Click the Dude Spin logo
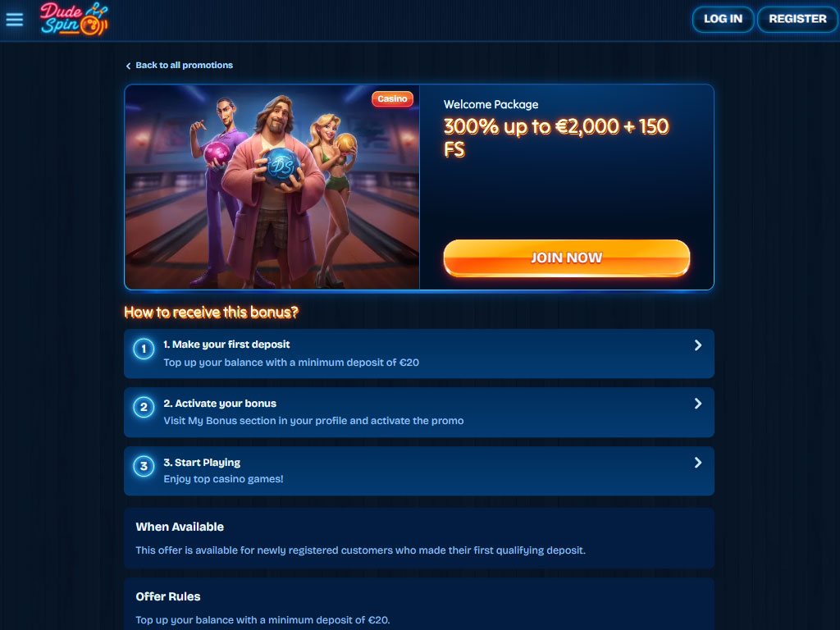Image resolution: width=840 pixels, height=630 pixels. [x=75, y=20]
